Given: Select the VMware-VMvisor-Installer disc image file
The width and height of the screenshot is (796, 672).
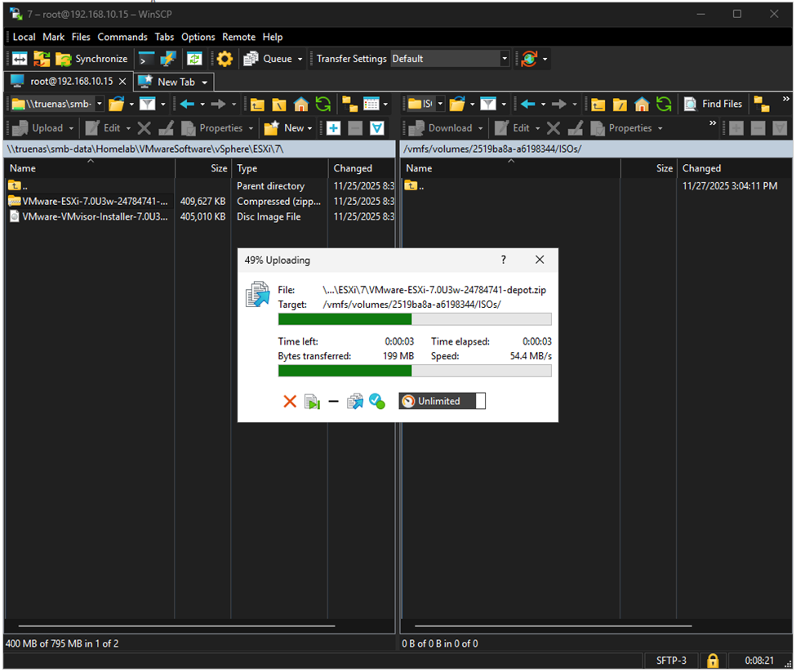Looking at the screenshot, I should pos(96,216).
